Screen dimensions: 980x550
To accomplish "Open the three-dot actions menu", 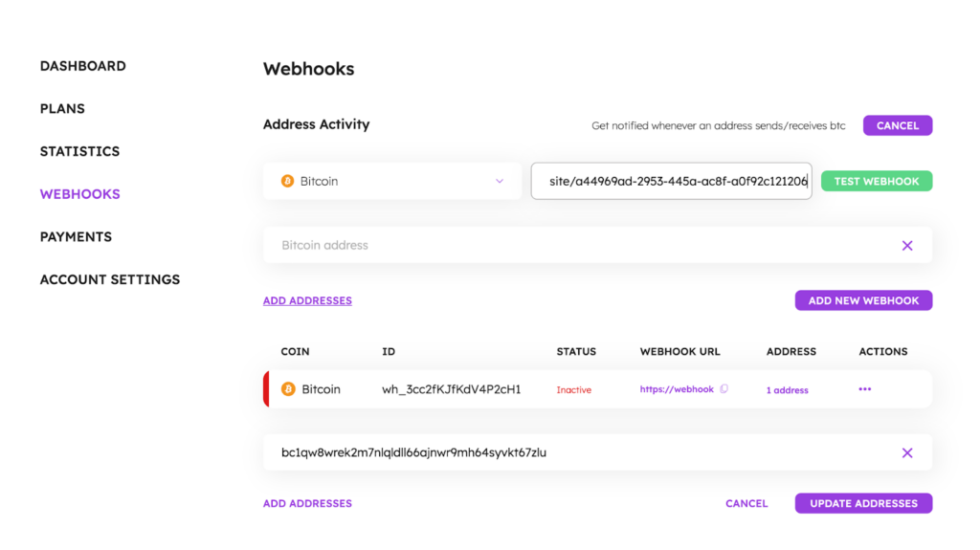I will tap(865, 389).
